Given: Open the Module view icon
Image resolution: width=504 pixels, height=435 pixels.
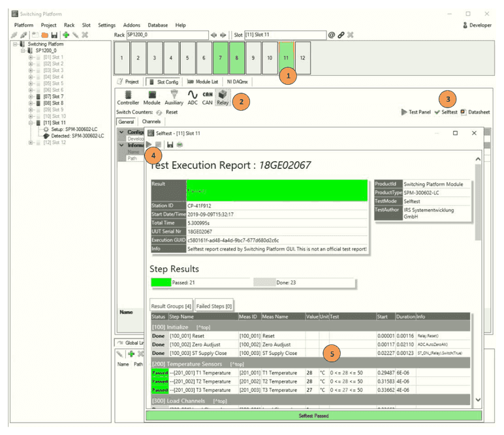Looking at the screenshot, I should pyautogui.click(x=151, y=98).
